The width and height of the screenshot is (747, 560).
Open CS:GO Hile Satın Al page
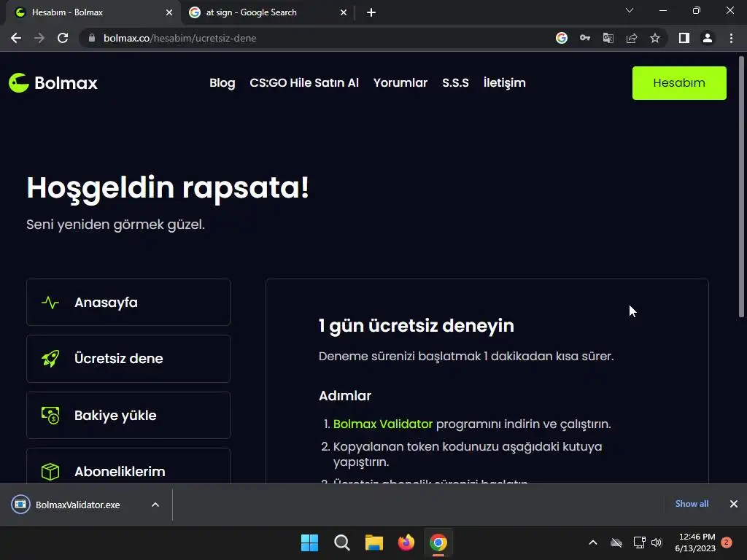click(x=304, y=83)
